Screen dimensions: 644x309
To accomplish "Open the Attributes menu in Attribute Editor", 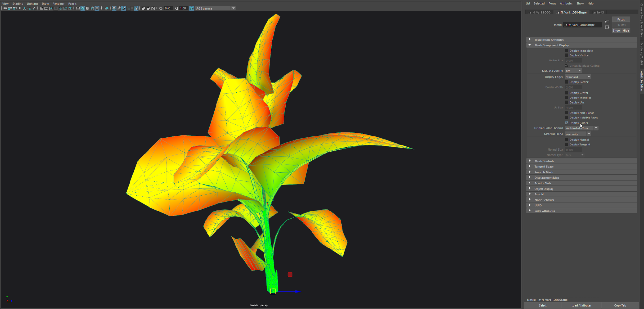I will coord(566,3).
